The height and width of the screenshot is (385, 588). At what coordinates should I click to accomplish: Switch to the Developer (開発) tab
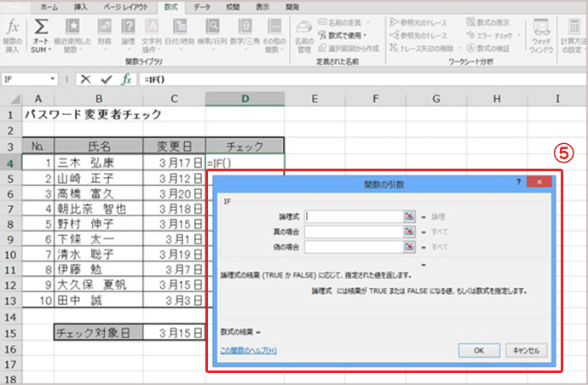click(292, 7)
